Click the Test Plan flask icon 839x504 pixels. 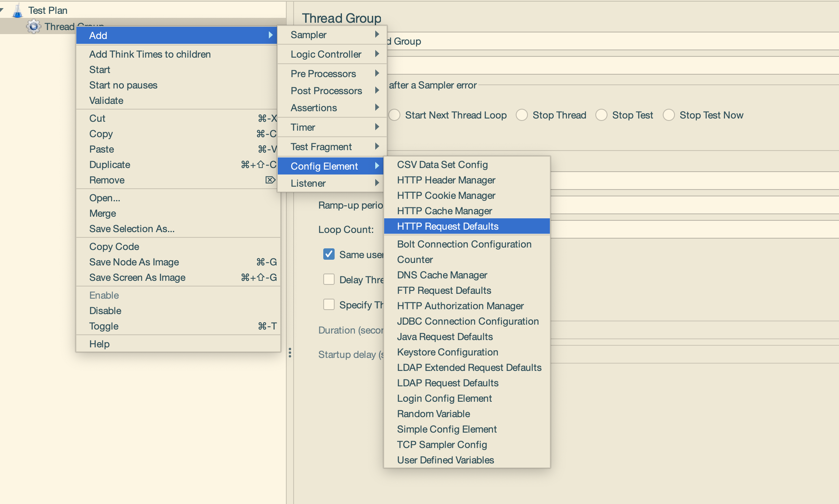(x=17, y=11)
